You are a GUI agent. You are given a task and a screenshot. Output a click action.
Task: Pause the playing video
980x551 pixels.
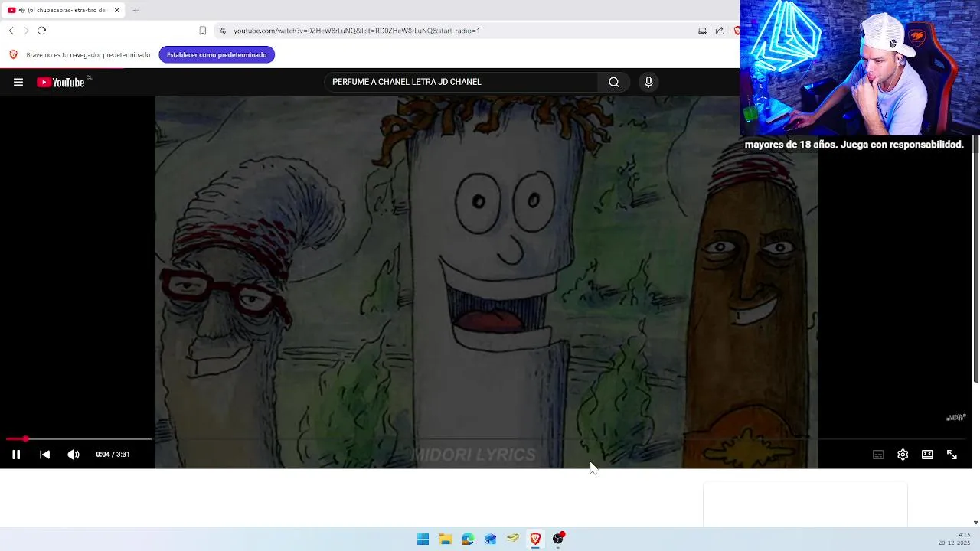(16, 455)
